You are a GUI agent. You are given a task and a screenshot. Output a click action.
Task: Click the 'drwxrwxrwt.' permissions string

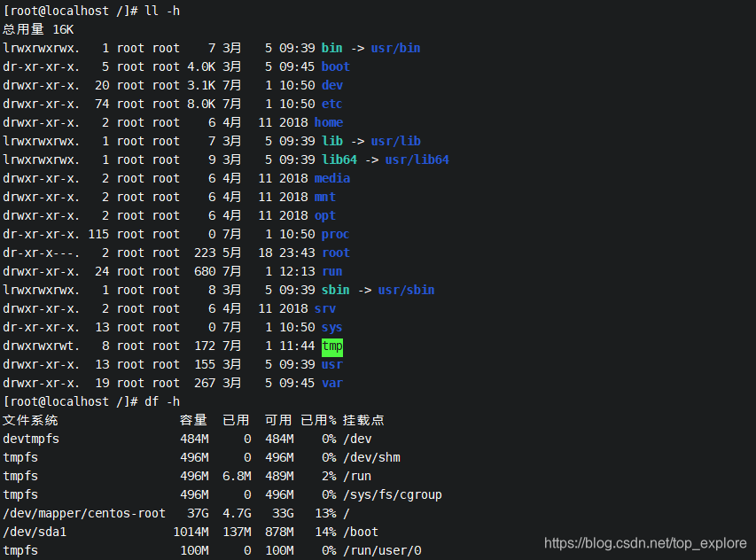click(42, 346)
